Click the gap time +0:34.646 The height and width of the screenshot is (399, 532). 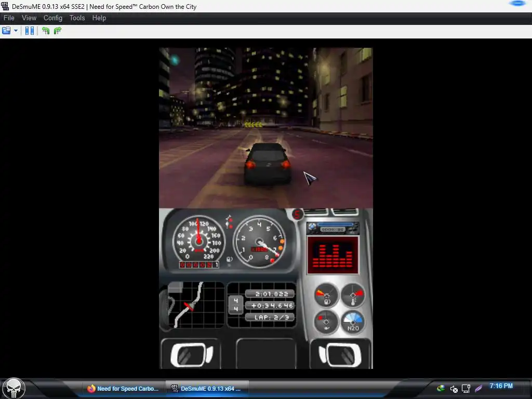click(x=270, y=305)
